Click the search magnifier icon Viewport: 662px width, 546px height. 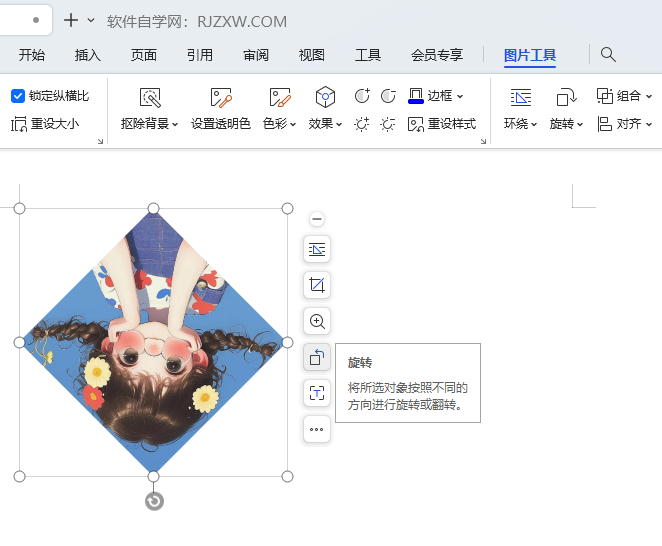[x=608, y=55]
